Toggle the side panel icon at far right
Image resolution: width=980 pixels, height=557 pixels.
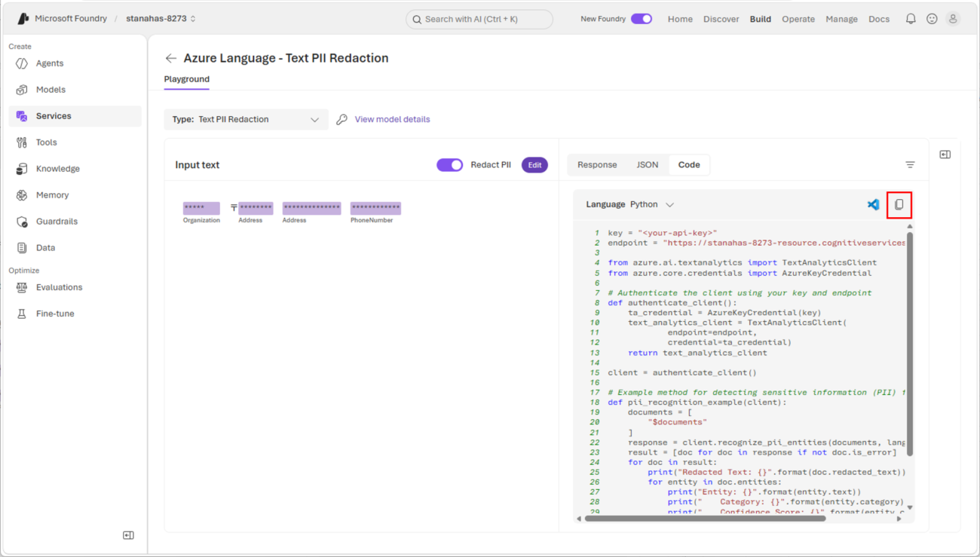click(945, 155)
